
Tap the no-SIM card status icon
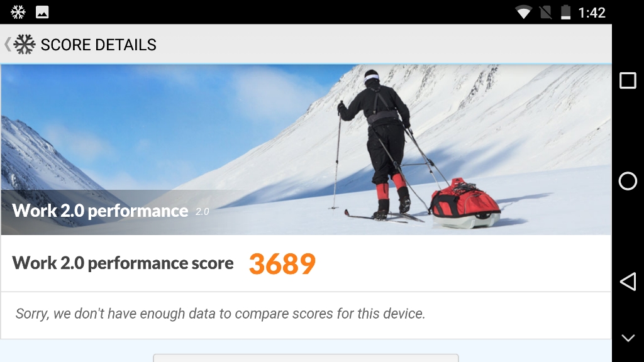pyautogui.click(x=545, y=13)
